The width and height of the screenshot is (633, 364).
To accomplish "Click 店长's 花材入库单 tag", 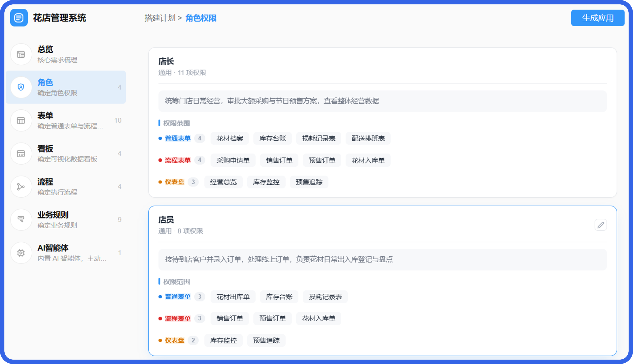I will click(x=368, y=161).
